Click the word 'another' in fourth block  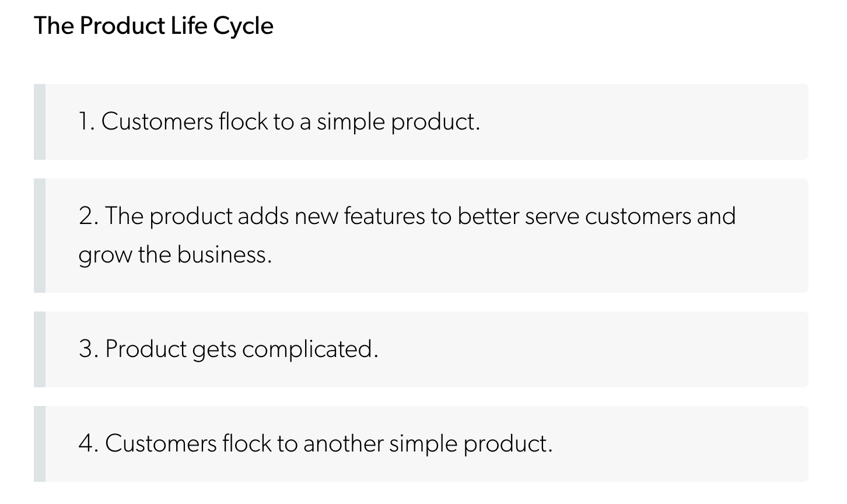[343, 443]
